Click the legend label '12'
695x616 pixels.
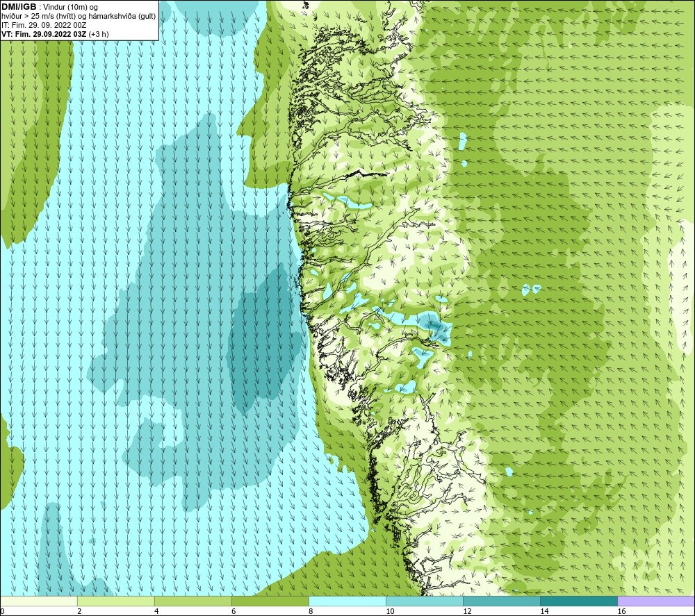pos(467,611)
